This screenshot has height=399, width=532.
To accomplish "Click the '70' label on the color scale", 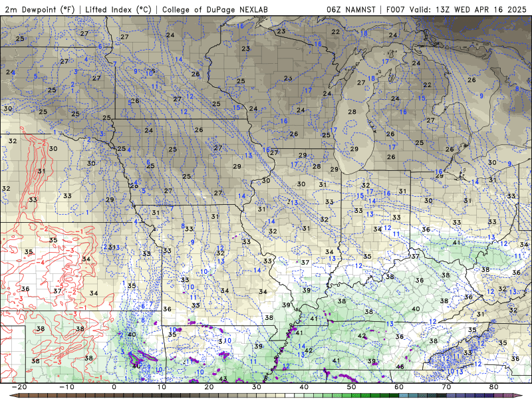I will (x=446, y=387).
